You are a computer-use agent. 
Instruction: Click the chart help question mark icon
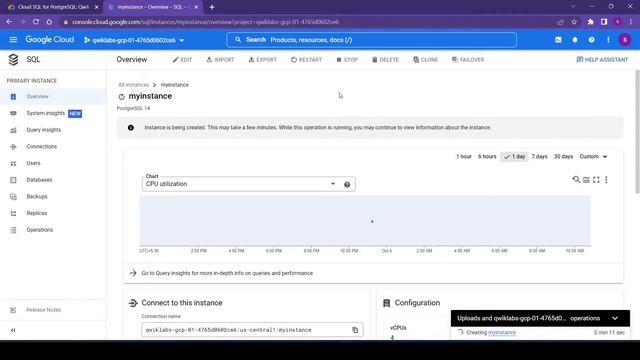347,184
